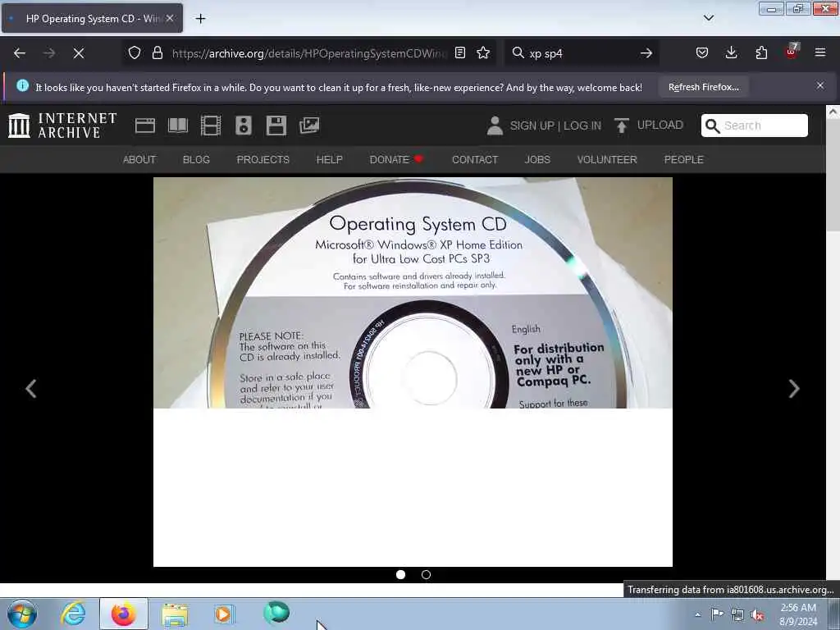Click Firefox taskbar button
The height and width of the screenshot is (630, 840).
(123, 614)
